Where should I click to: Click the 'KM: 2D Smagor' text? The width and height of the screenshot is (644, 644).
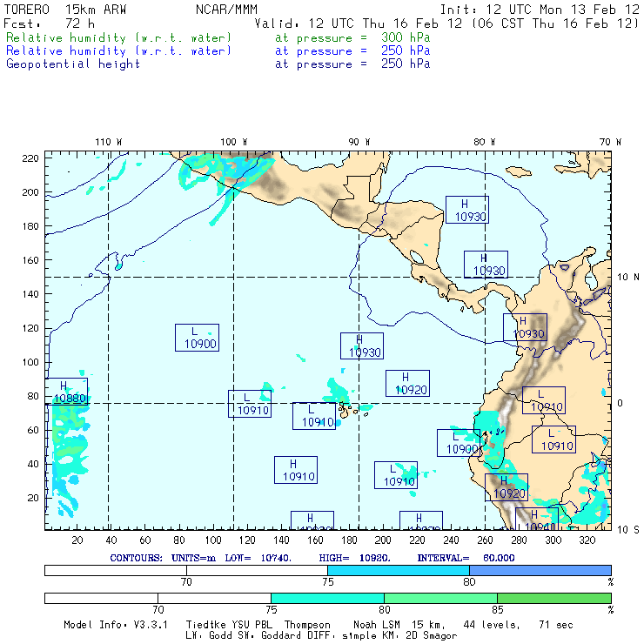[420, 636]
